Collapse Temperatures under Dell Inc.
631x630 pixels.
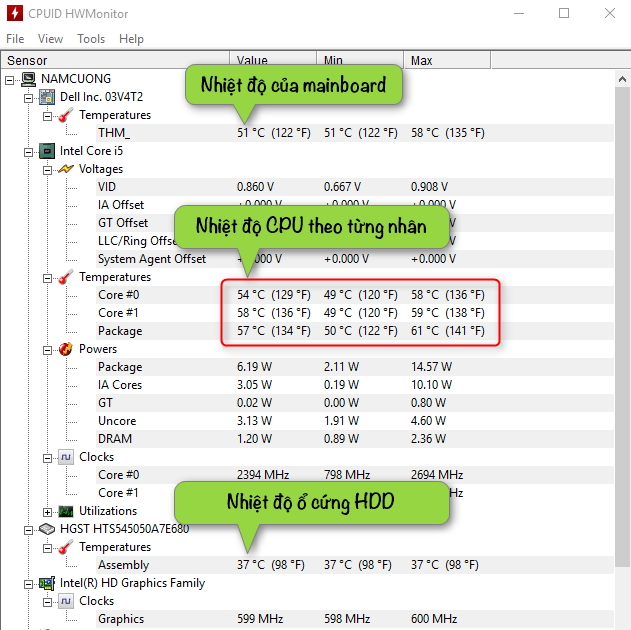coord(47,117)
